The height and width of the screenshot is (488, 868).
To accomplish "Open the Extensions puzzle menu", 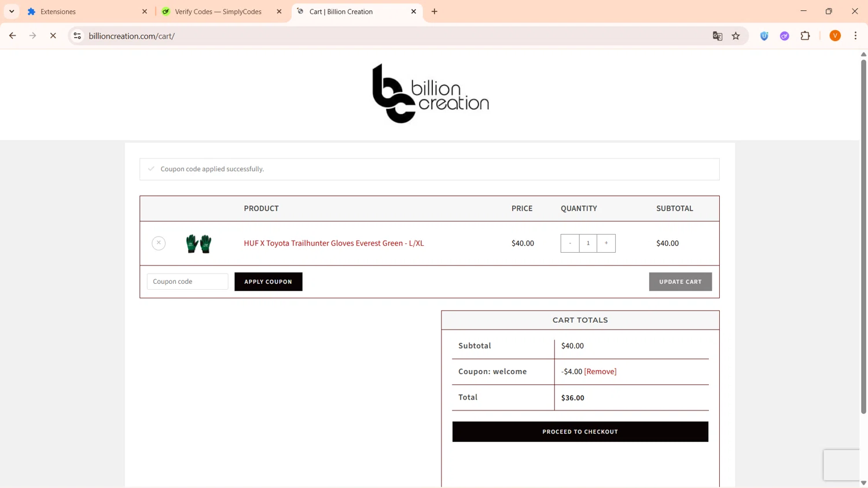I will coord(806,36).
